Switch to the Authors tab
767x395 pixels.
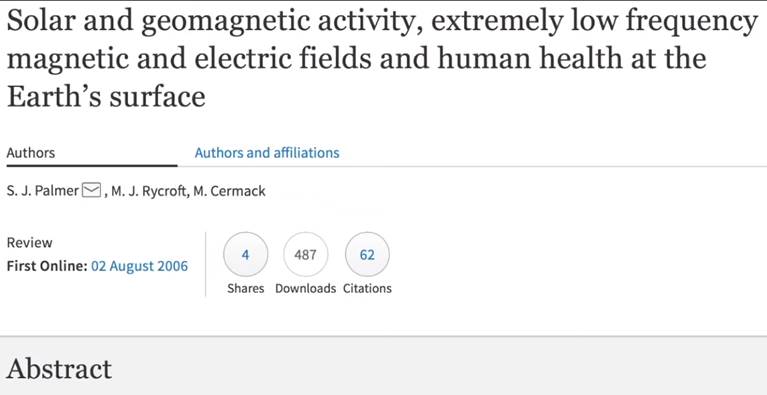coord(31,153)
